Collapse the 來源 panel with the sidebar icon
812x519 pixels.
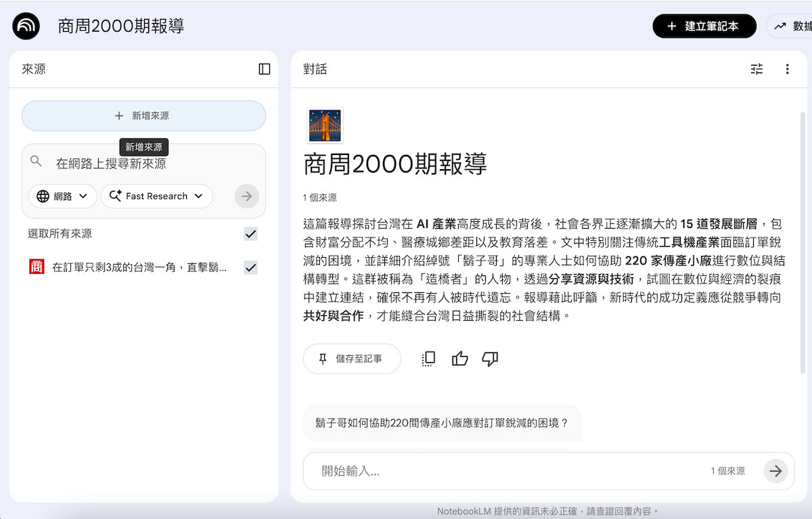tap(265, 69)
